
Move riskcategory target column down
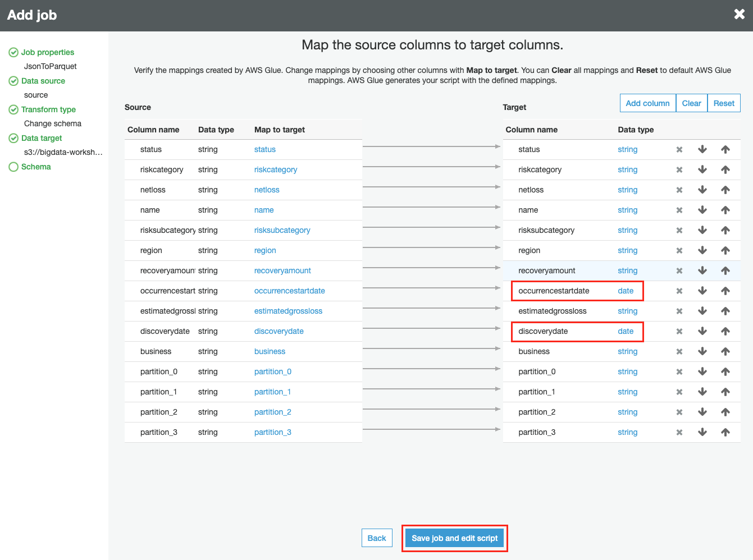(702, 170)
